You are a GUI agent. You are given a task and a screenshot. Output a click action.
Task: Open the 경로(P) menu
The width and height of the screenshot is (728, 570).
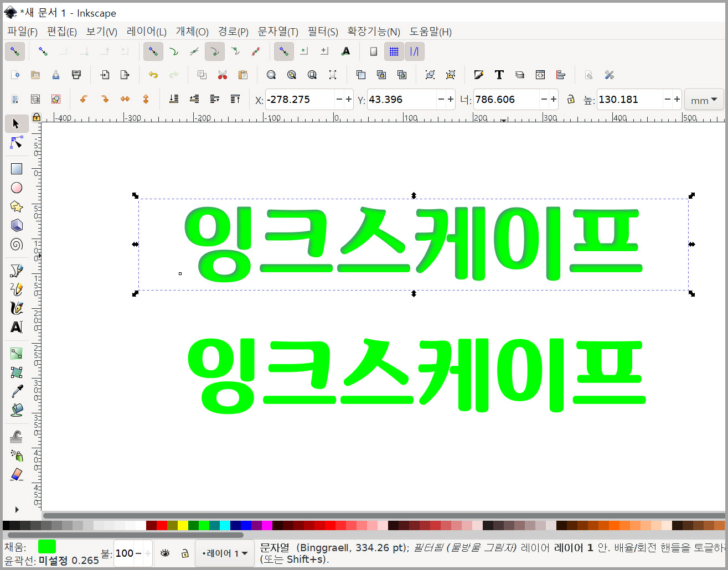tap(233, 32)
